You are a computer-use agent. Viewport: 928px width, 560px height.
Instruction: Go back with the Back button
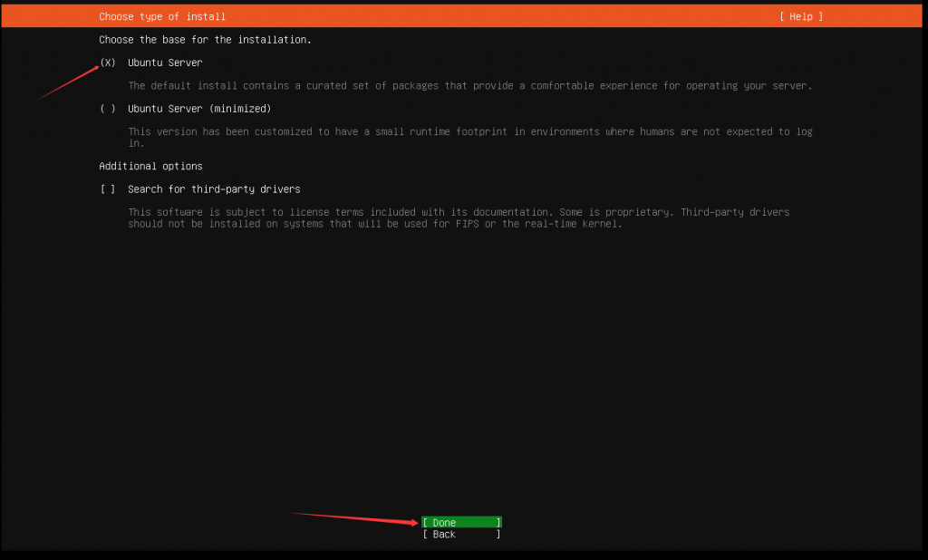tap(461, 535)
